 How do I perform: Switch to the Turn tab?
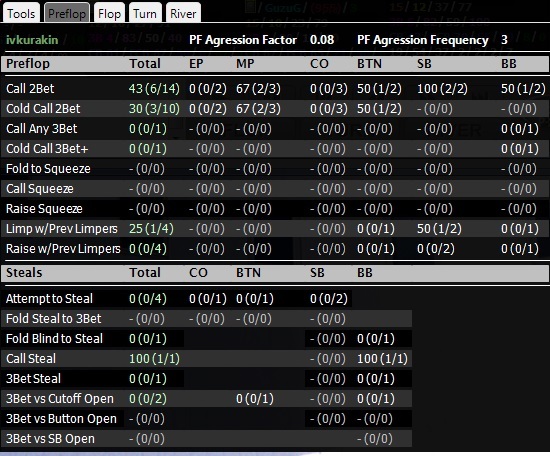145,13
